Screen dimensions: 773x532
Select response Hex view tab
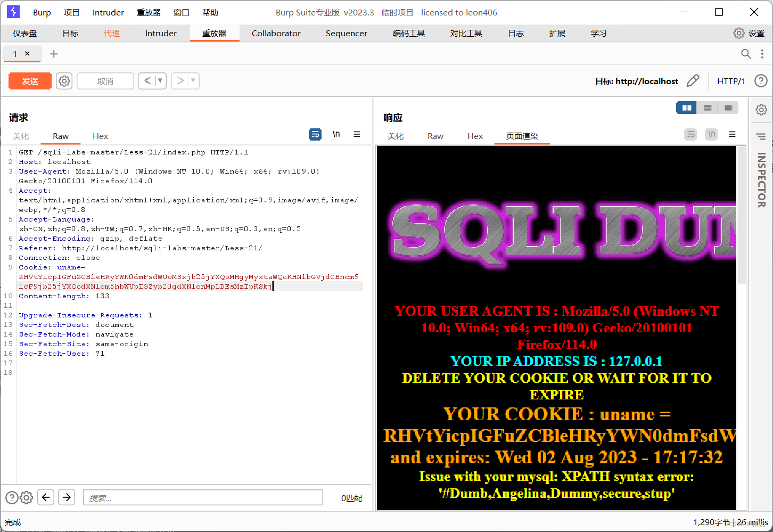coord(475,136)
